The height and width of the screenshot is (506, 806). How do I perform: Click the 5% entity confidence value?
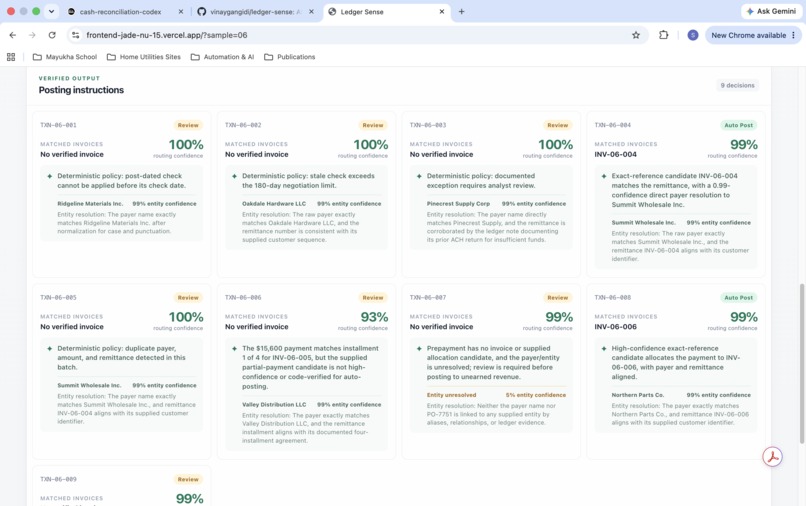pyautogui.click(x=536, y=395)
